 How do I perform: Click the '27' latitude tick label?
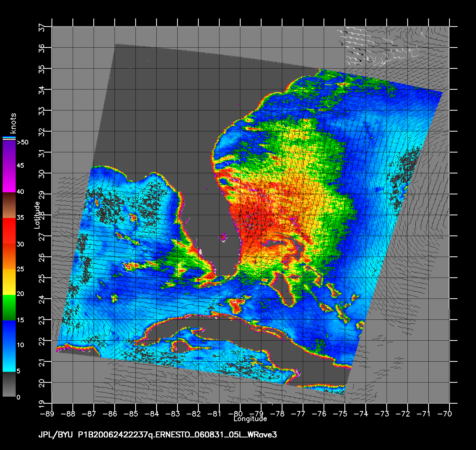42,237
